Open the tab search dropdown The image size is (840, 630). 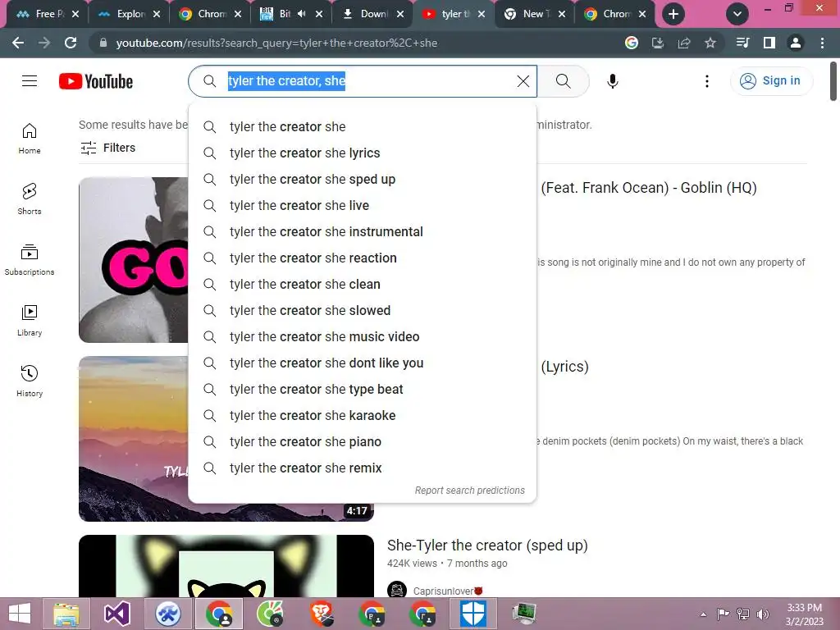737,14
